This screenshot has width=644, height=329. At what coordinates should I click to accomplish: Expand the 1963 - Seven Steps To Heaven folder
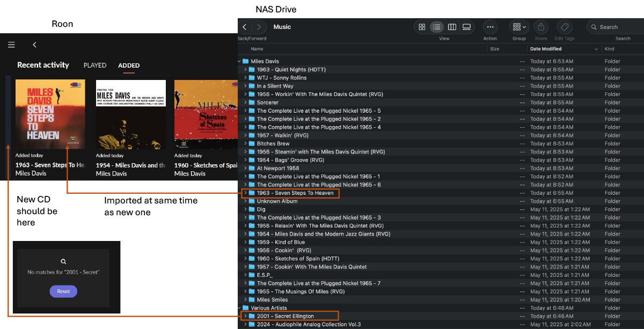(x=245, y=193)
